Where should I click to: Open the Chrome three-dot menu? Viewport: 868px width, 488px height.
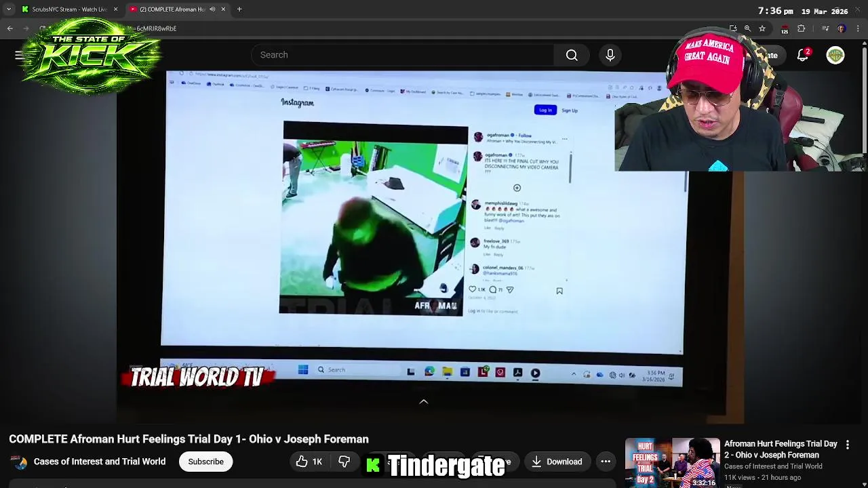858,28
